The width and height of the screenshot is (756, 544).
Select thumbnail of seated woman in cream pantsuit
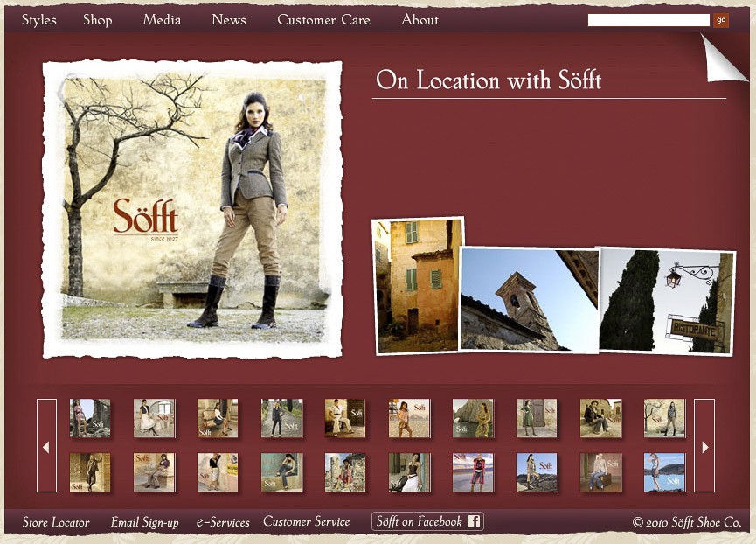click(x=345, y=418)
